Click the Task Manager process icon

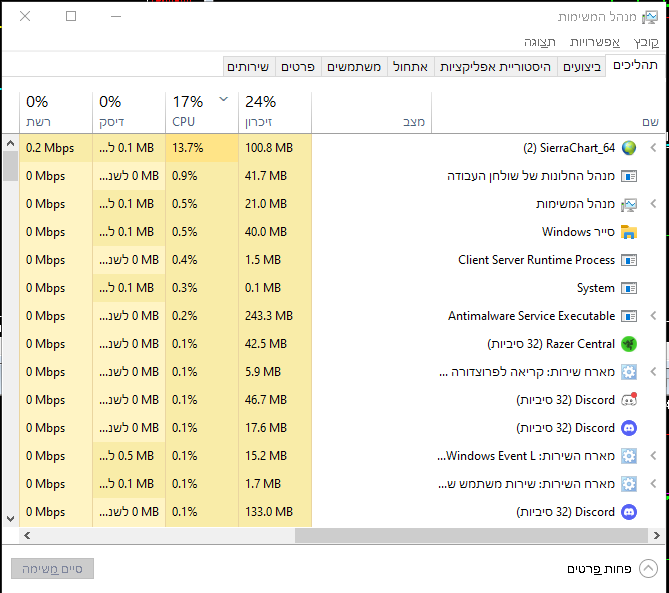(x=629, y=204)
